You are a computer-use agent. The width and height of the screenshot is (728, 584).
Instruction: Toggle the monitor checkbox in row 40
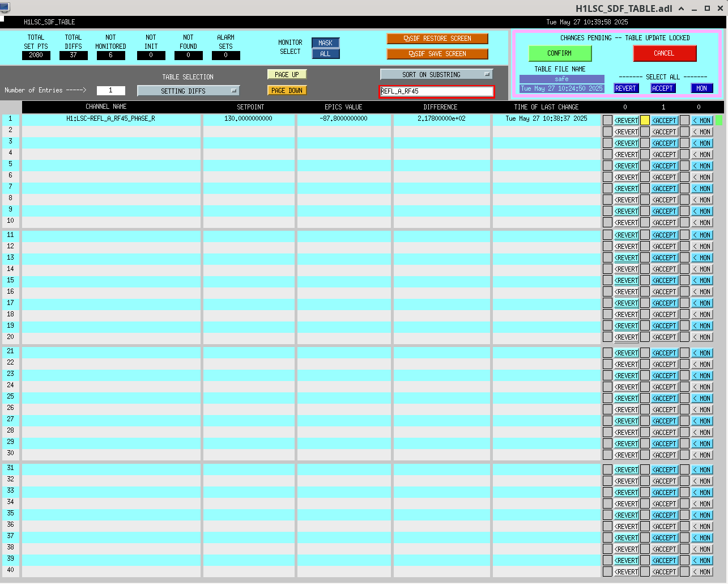pyautogui.click(x=684, y=572)
